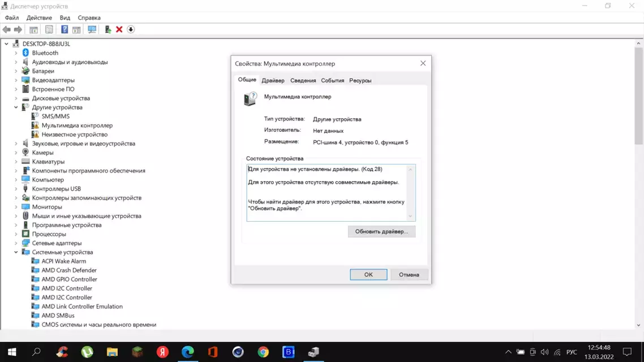This screenshot has width=644, height=362.
Task: Expand the Bluetooth device category
Action: [16, 53]
